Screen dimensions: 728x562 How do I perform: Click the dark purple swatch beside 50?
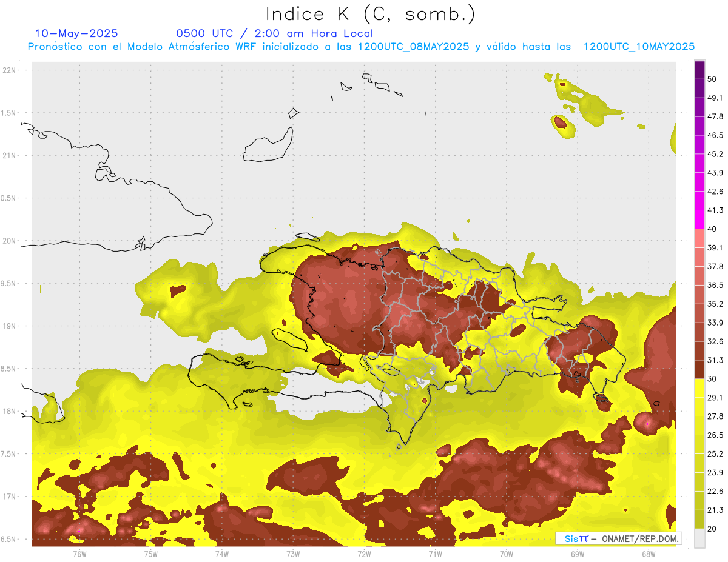click(x=699, y=71)
